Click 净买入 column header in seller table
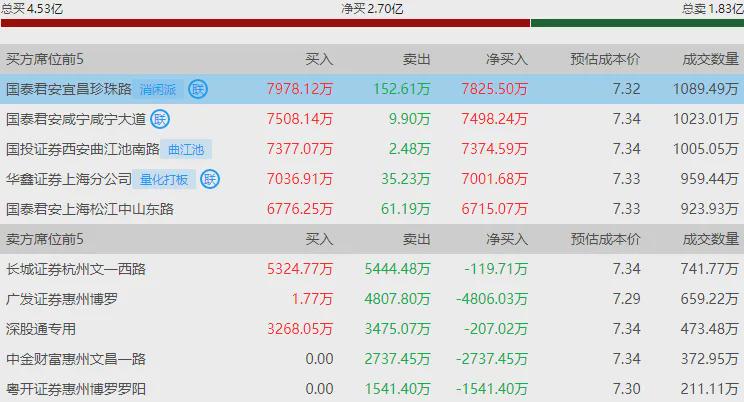Image resolution: width=744 pixels, height=402 pixels. pyautogui.click(x=506, y=239)
